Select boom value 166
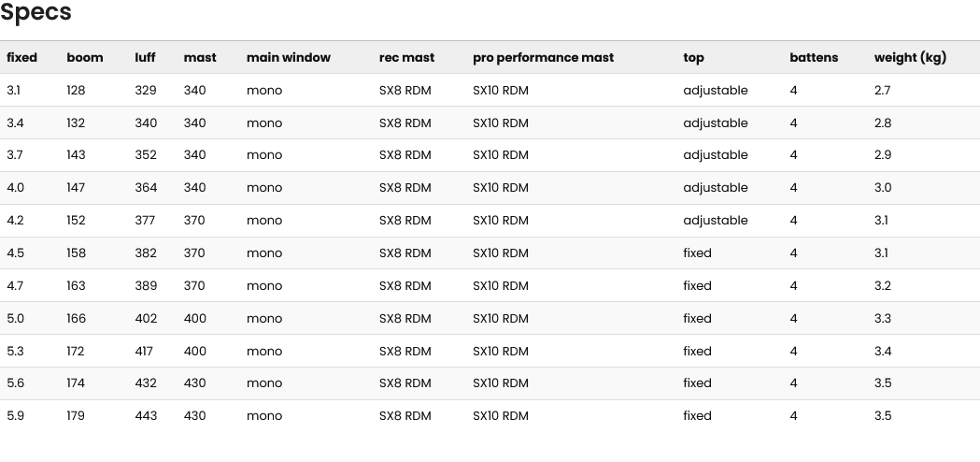980x462 pixels. point(77,319)
